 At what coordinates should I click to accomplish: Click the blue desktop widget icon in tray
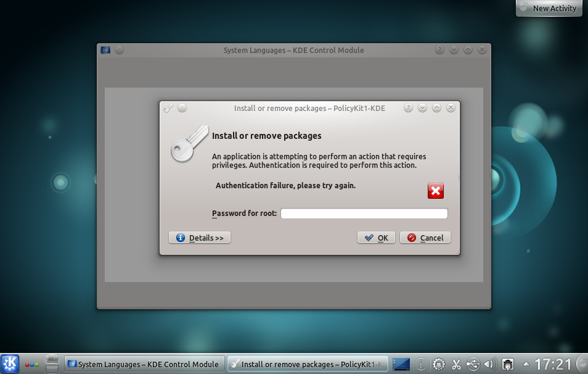(401, 364)
